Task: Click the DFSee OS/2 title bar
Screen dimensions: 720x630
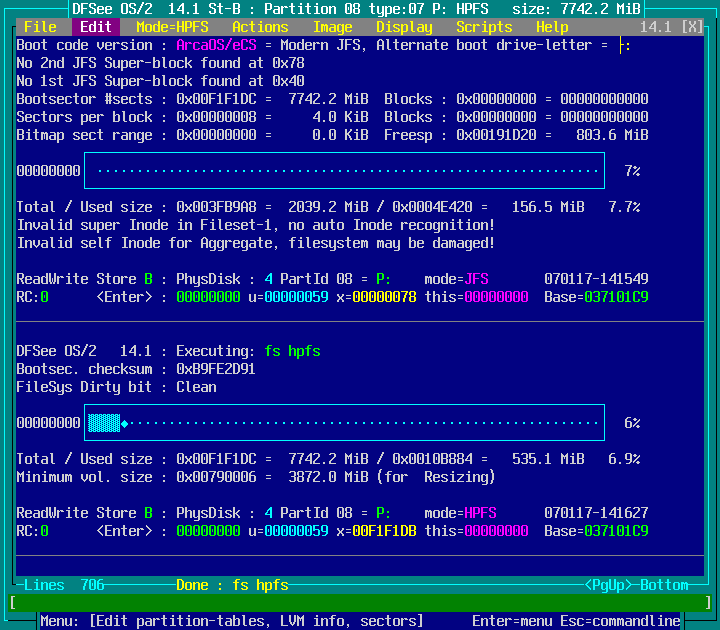Action: 360,9
